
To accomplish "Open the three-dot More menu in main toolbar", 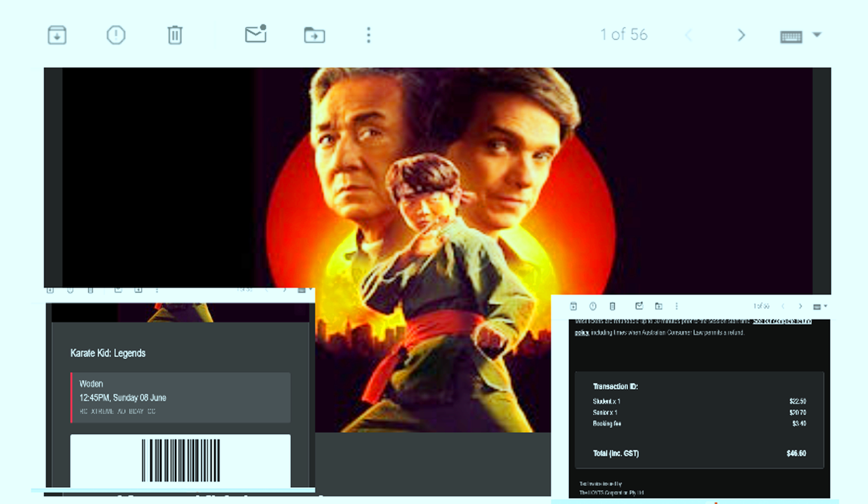I will tap(368, 35).
